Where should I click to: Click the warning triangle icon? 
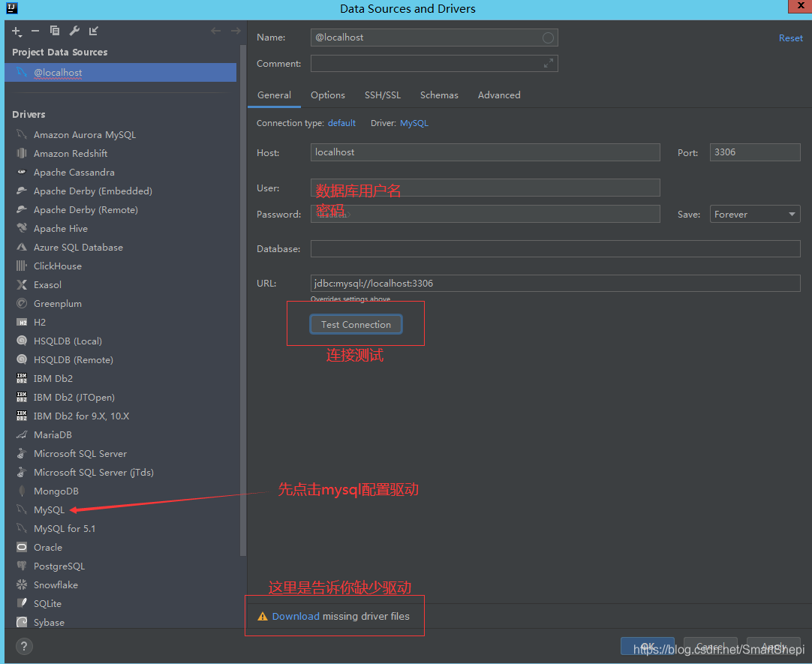tap(263, 617)
